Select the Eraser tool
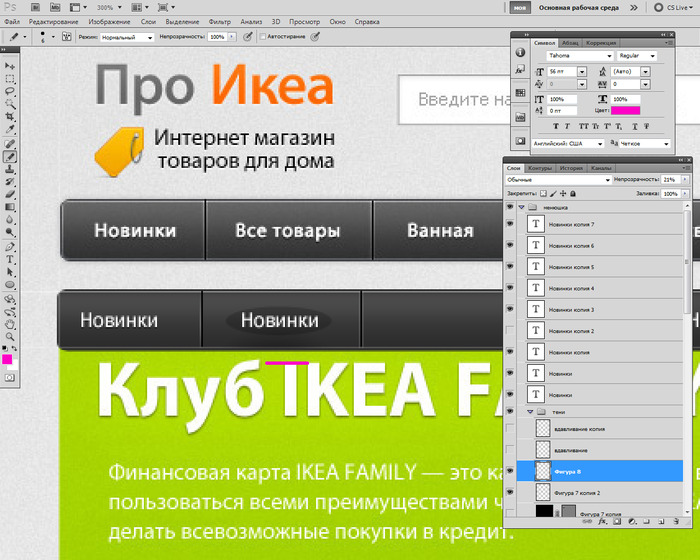Image resolution: width=700 pixels, height=560 pixels. point(9,194)
